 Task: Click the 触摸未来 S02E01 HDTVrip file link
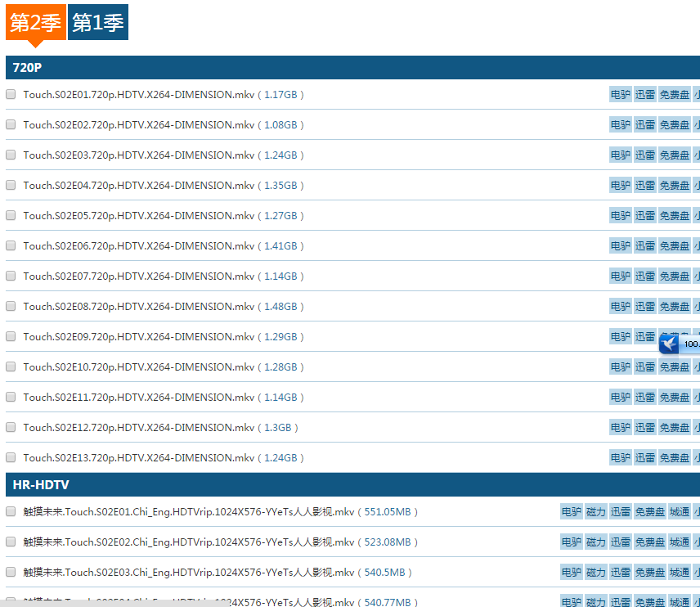click(x=188, y=512)
